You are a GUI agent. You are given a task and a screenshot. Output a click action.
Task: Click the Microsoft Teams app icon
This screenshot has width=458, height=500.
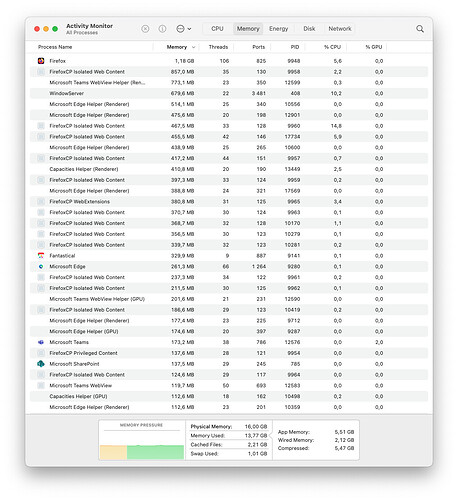(x=41, y=342)
